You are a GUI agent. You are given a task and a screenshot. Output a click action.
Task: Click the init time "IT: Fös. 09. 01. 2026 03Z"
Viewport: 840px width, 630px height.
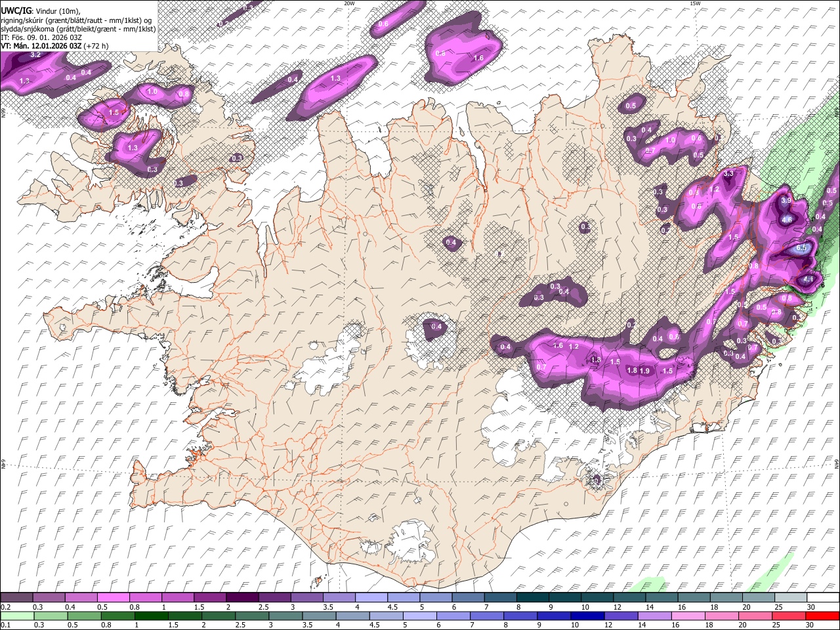click(x=41, y=37)
